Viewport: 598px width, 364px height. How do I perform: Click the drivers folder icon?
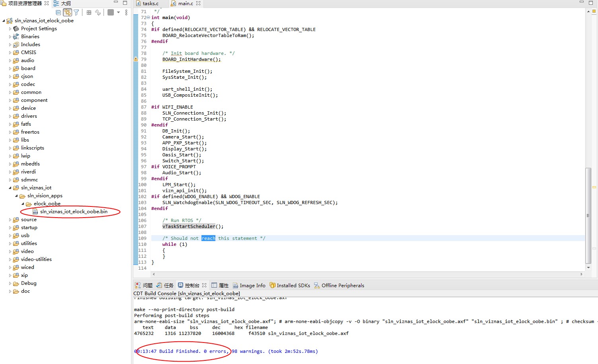point(16,116)
